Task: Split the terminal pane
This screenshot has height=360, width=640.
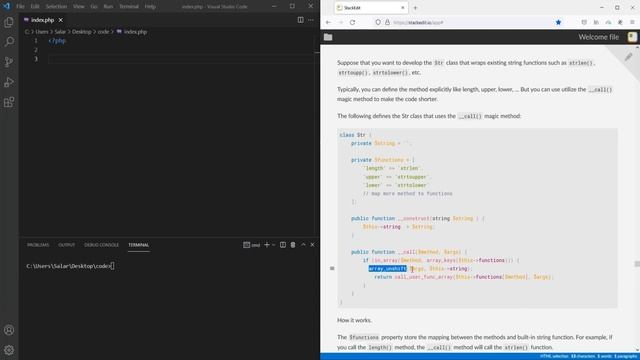Action: (x=283, y=245)
